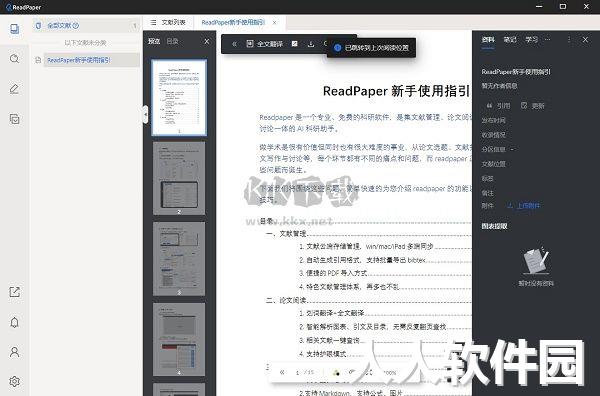Click the 论文阅读 entry in the document contents
Screen dimensions: 600x396
coord(293,300)
